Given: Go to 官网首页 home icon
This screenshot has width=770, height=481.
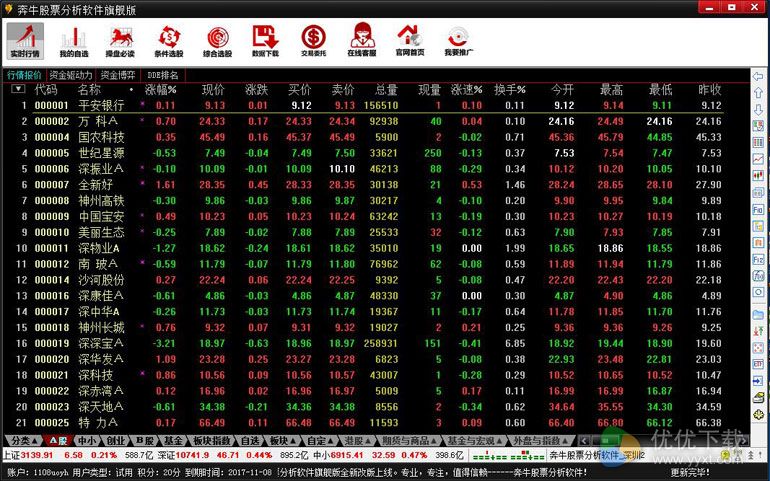Looking at the screenshot, I should 410,41.
